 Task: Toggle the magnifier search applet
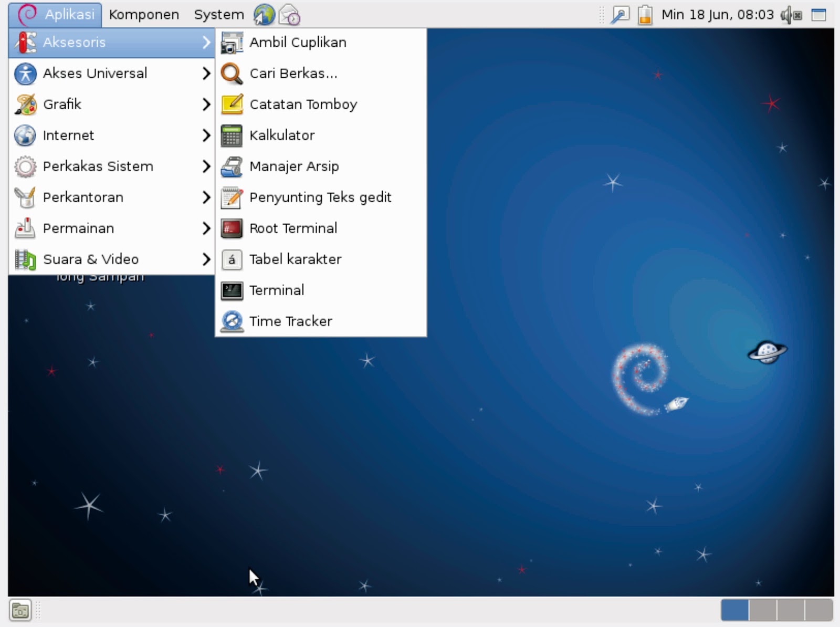coord(621,14)
